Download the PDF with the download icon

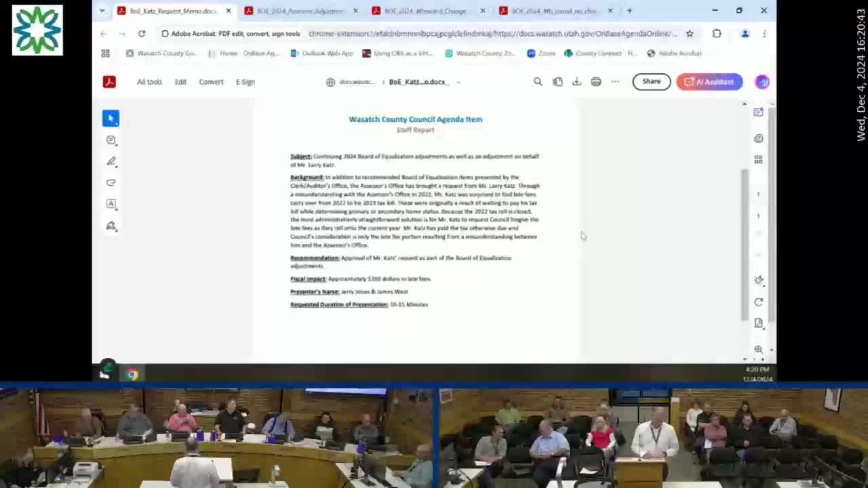click(576, 82)
